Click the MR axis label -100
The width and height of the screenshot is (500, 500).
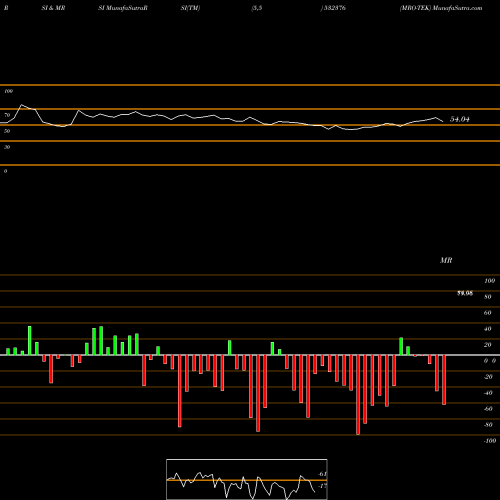pyautogui.click(x=490, y=441)
